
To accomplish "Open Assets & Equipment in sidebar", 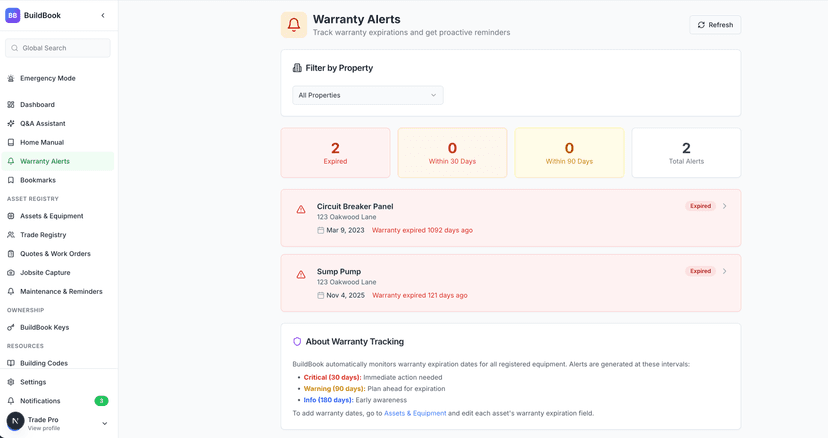I will [51, 216].
